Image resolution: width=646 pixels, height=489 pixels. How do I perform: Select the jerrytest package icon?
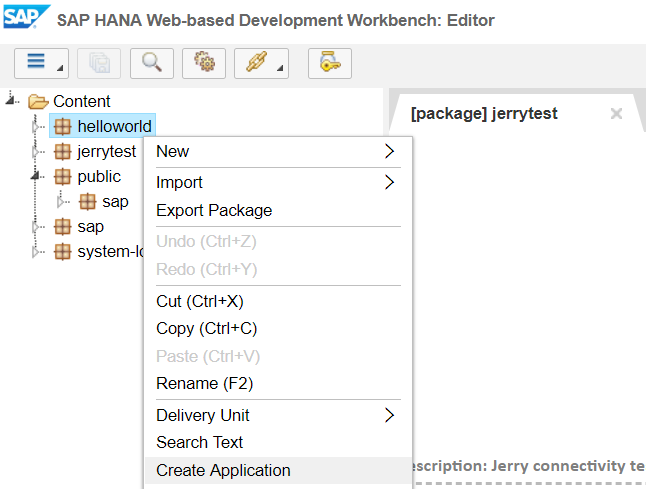(63, 152)
